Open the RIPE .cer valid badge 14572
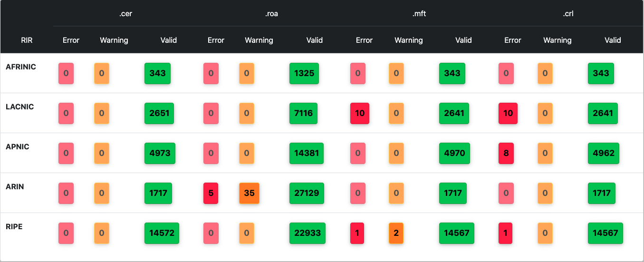Screen dimensions: 644x262 click(162, 233)
